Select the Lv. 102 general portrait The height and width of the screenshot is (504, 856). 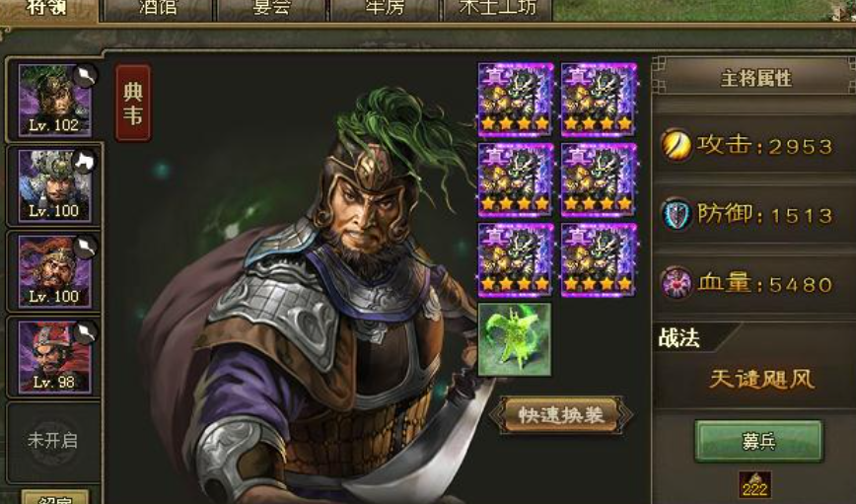54,100
